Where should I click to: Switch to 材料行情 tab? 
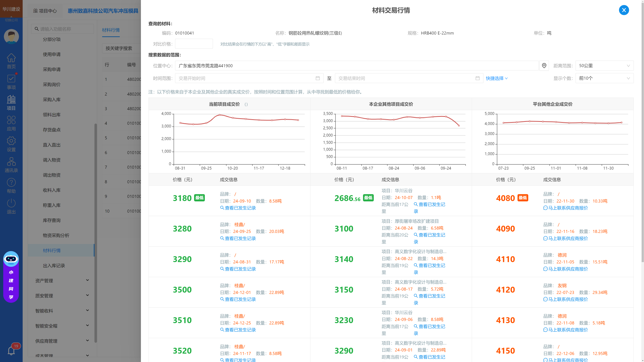click(111, 30)
